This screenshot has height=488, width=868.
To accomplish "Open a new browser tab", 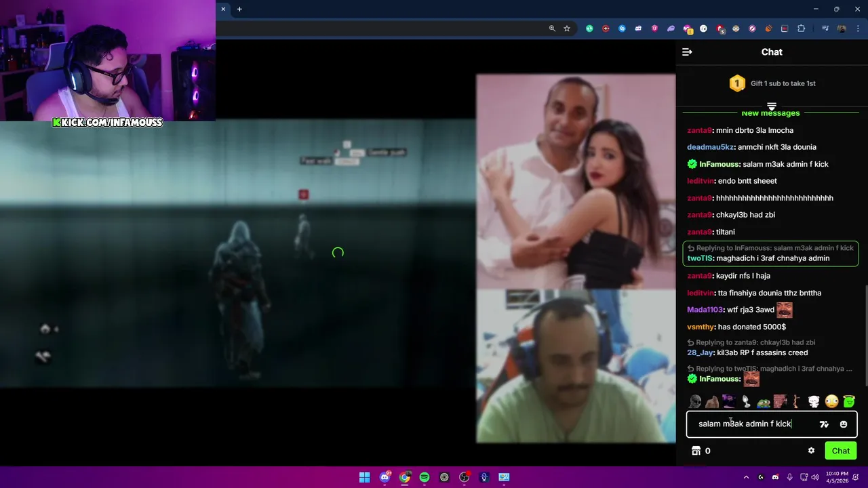I will point(239,9).
